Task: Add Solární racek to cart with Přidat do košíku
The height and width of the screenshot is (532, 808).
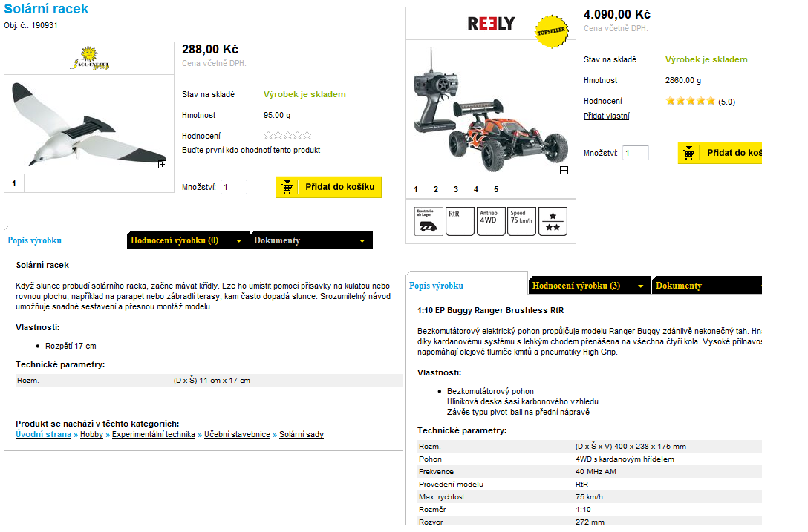Action: (329, 188)
